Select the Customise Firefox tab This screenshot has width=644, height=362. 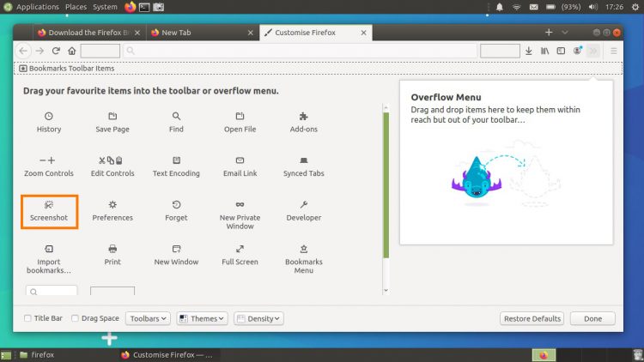316,33
